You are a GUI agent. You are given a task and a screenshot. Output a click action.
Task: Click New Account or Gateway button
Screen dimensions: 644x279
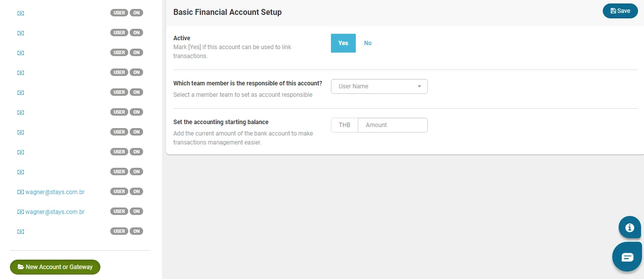coord(55,267)
